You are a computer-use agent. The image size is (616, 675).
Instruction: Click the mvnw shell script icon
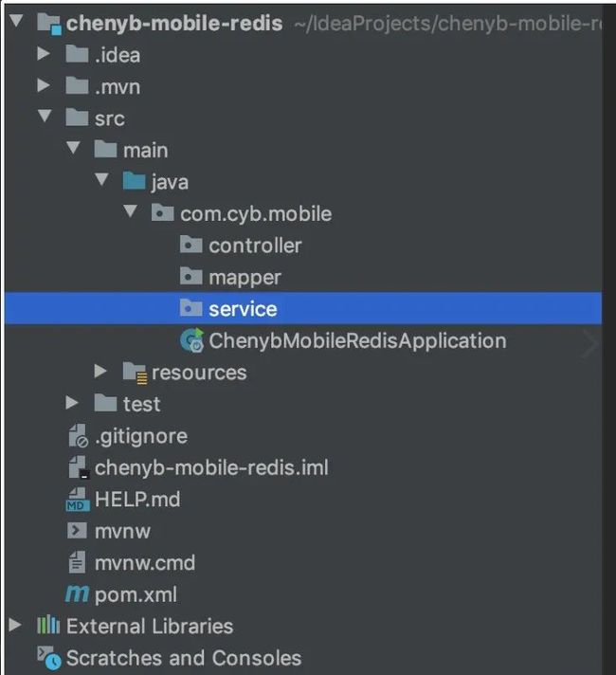tap(77, 531)
